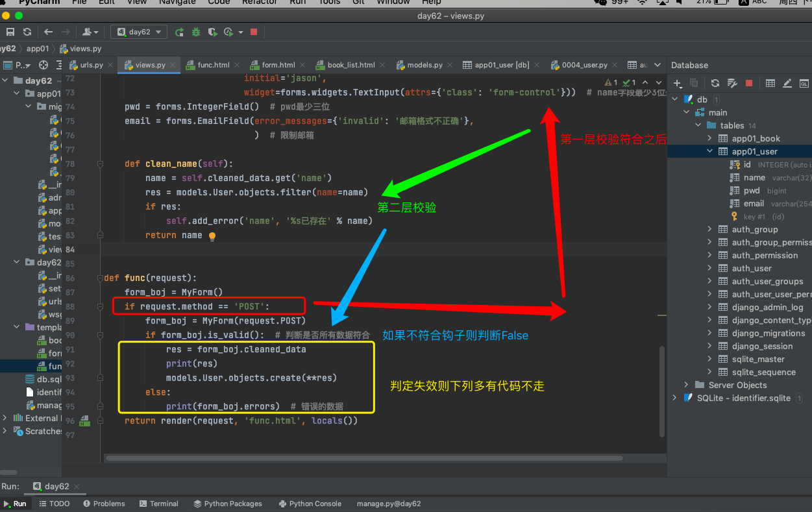Show hidden editor tabs dropdown chevron
The height and width of the screenshot is (512, 812).
click(658, 65)
